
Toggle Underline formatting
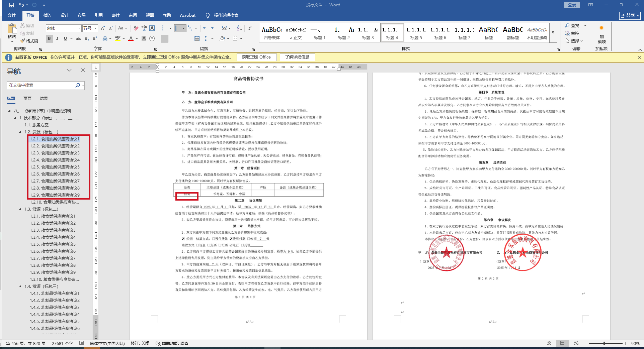(65, 38)
